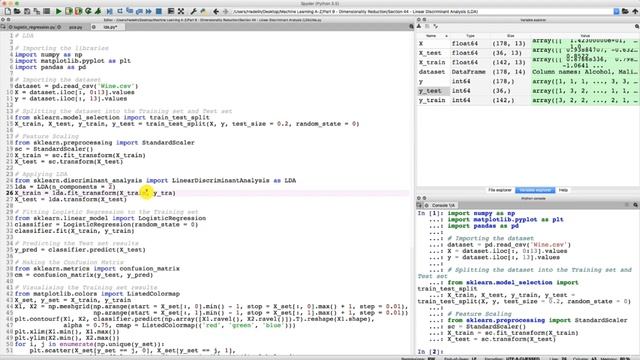640x360 pixels.
Task: Save all open files
Action: 37,11
